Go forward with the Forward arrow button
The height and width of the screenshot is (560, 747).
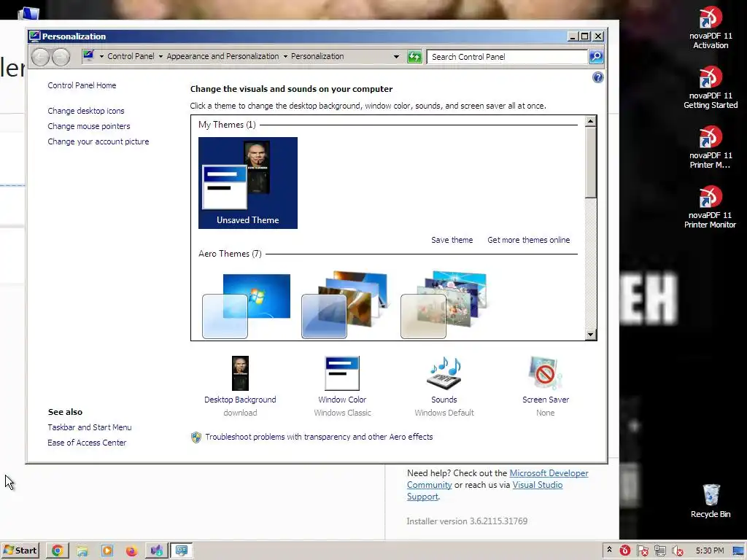point(61,57)
